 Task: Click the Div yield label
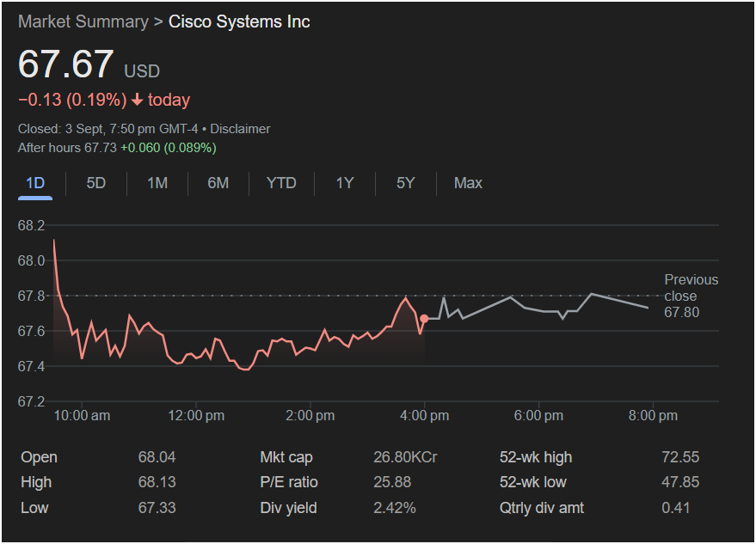[288, 507]
